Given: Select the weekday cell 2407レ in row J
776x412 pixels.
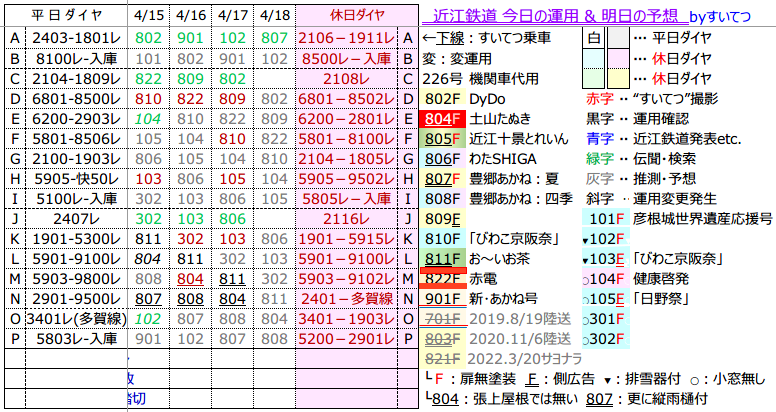Looking at the screenshot, I should pos(76,218).
